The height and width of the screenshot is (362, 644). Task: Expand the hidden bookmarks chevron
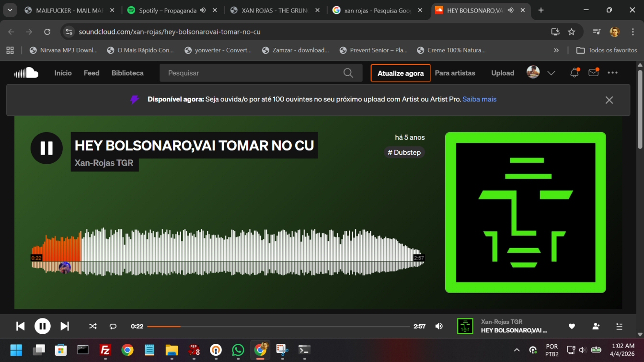coord(556,50)
